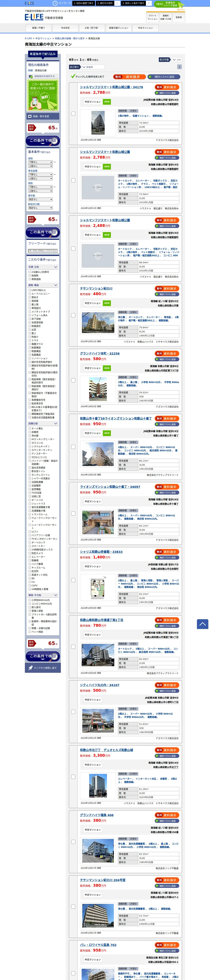Open the 専有面積 下限なし dropdown

(40, 175)
